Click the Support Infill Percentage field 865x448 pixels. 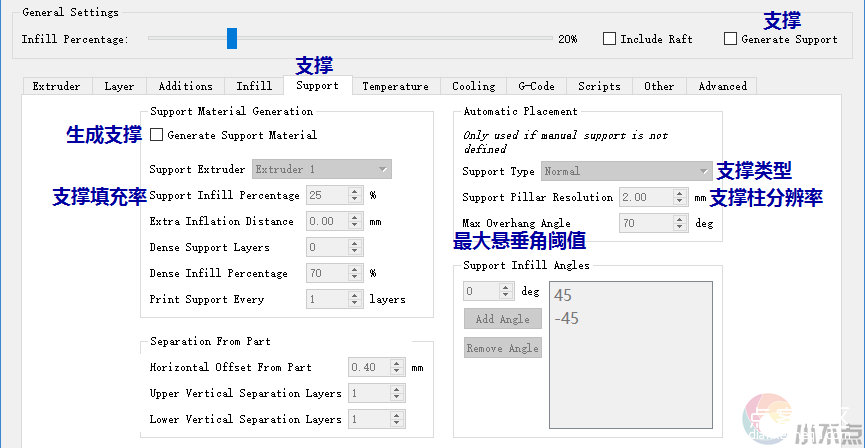point(327,195)
